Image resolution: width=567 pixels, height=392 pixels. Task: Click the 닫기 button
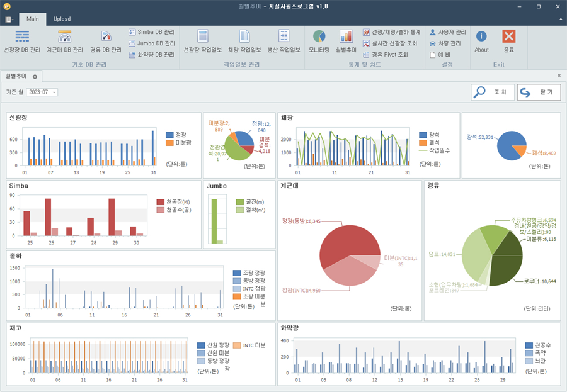point(539,92)
